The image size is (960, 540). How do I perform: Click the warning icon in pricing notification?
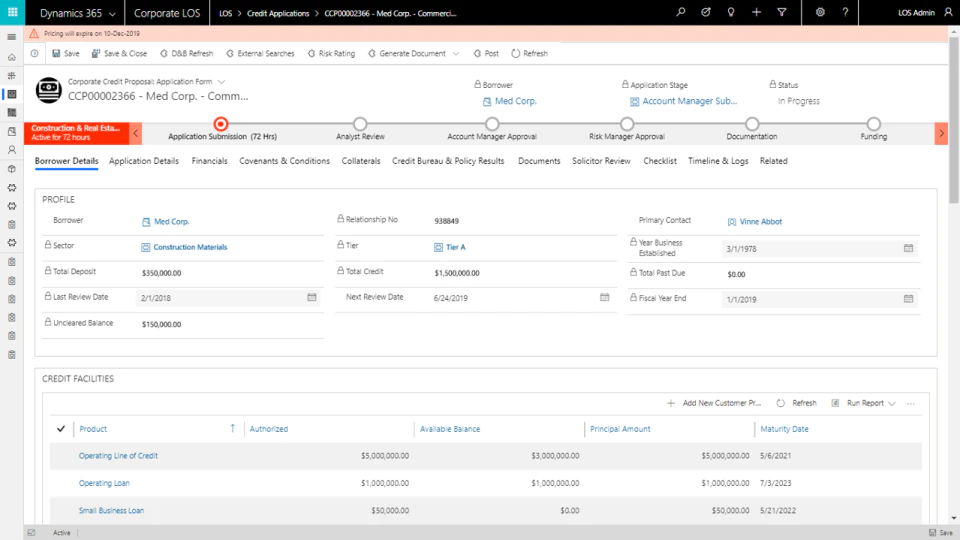click(34, 34)
